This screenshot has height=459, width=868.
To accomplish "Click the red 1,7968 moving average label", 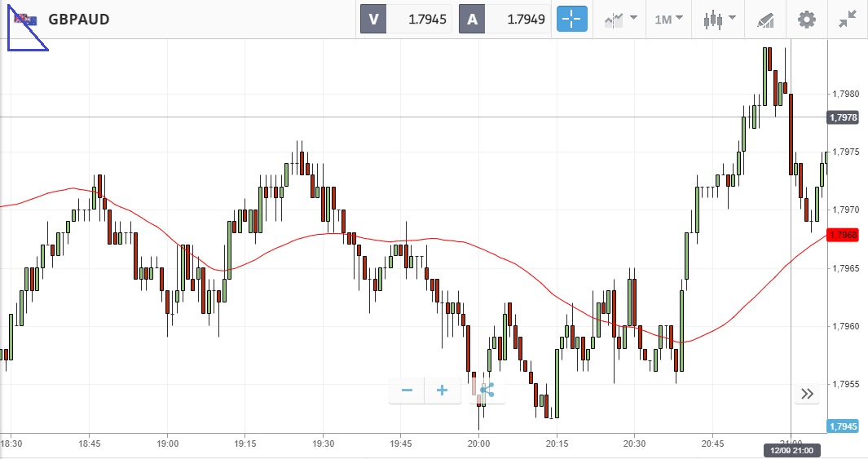I will point(843,235).
